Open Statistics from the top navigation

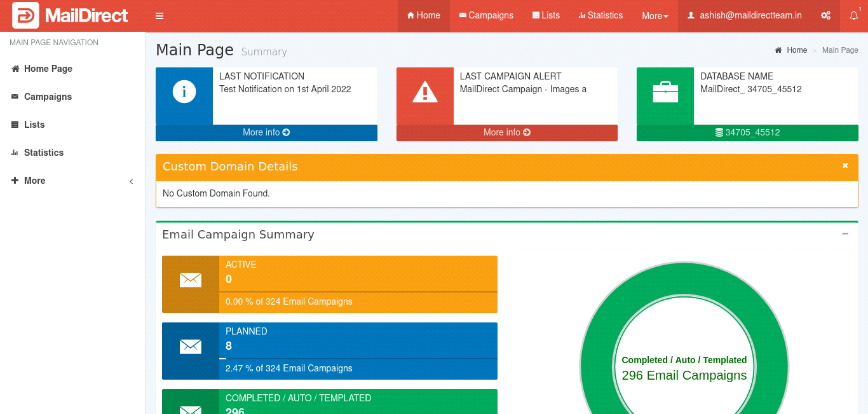coord(600,16)
